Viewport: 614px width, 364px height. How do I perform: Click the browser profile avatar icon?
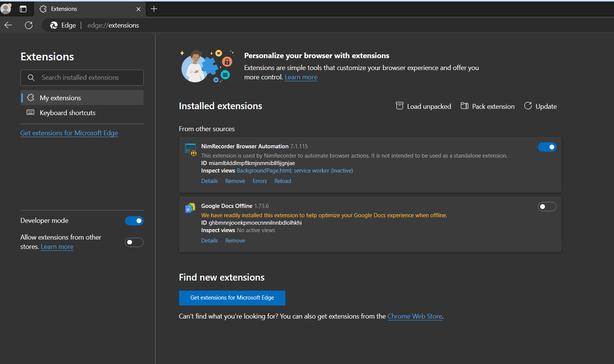(x=6, y=9)
